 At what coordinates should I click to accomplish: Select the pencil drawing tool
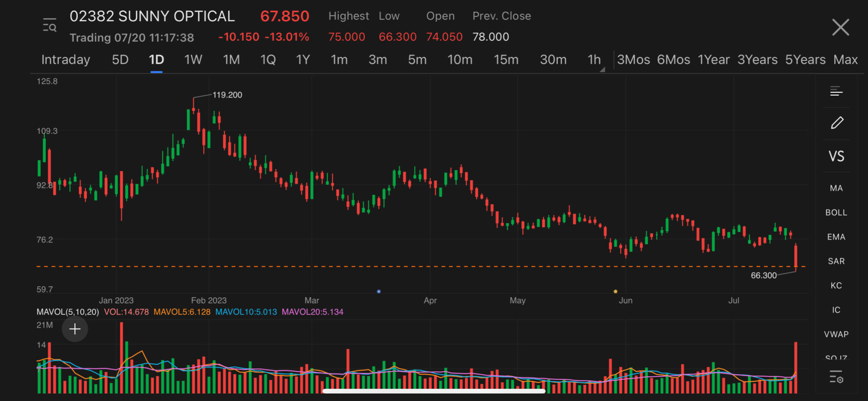[x=837, y=123]
